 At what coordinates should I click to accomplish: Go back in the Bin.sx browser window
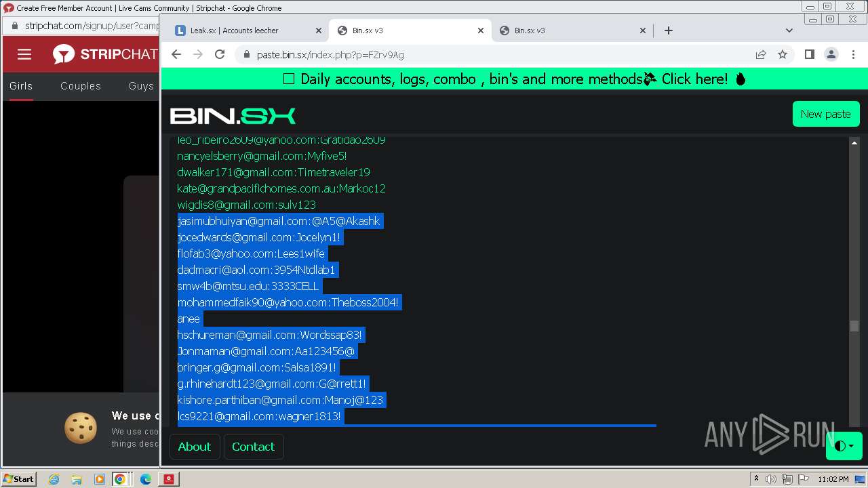click(x=176, y=54)
